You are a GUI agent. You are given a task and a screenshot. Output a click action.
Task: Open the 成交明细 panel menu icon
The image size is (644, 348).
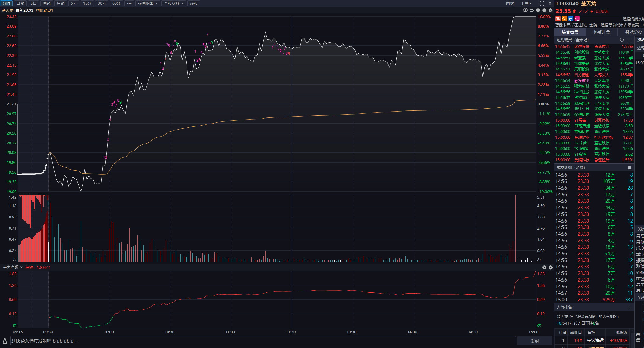629,168
